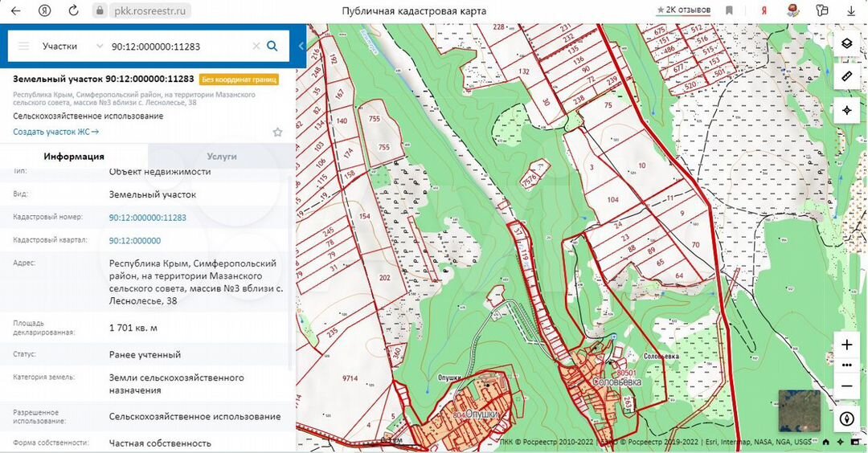
Task: Switch to satellite basemap thumbnail
Action: tap(799, 410)
